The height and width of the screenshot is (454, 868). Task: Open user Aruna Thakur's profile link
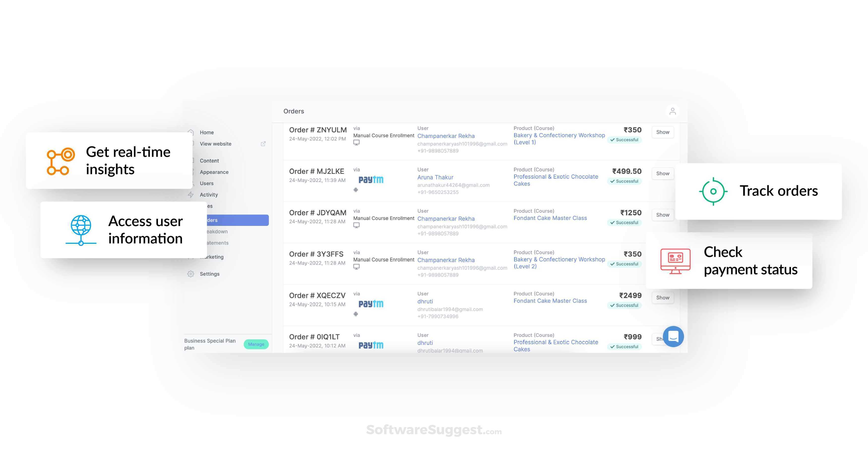435,177
